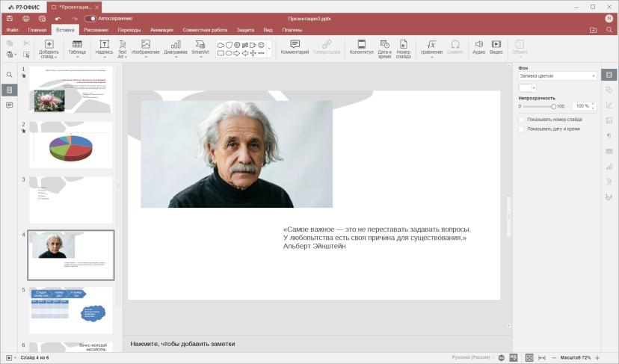Open the Уравнение dropdown
This screenshot has height=364, width=619.
click(431, 49)
